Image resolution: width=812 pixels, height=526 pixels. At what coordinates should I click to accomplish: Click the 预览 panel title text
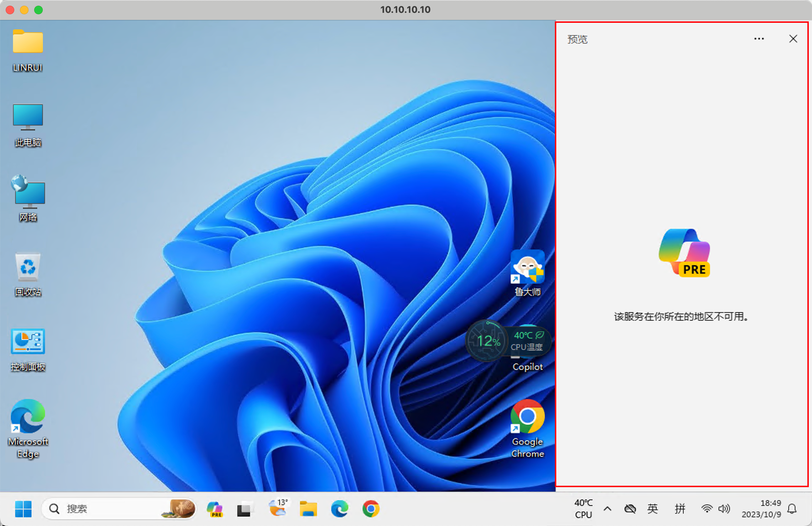point(577,39)
